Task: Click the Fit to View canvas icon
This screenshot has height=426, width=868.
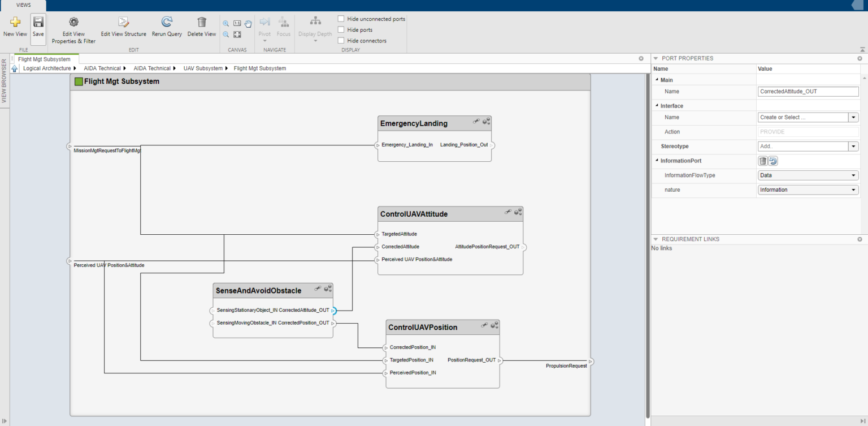Action: (237, 35)
